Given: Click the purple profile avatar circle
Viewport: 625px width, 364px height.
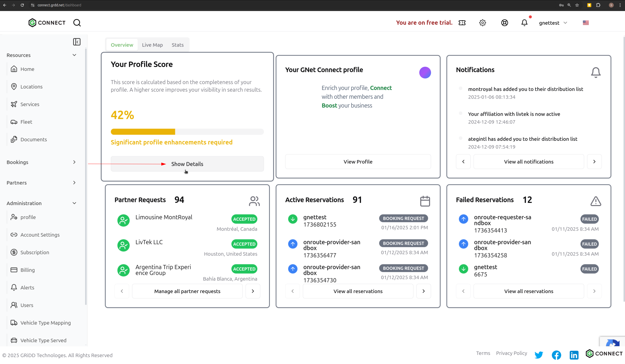Looking at the screenshot, I should pyautogui.click(x=425, y=73).
